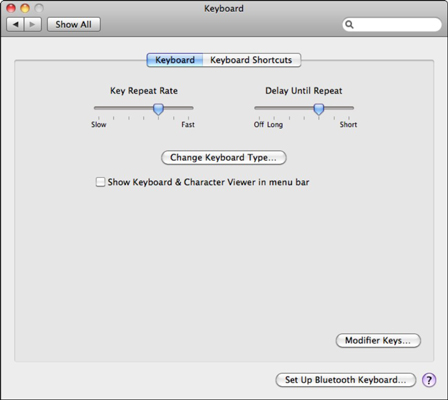
Task: Click Set Up Bluetooth Keyboard… button
Action: pos(346,380)
